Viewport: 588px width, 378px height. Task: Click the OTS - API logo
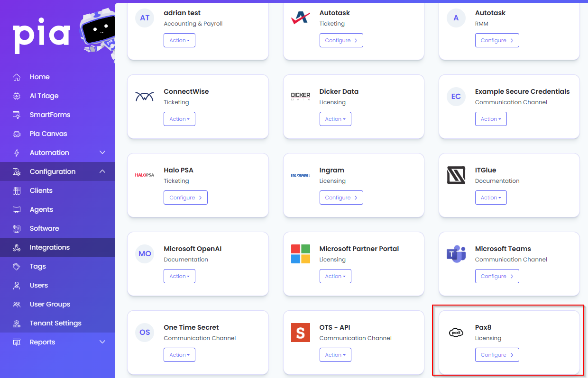point(300,333)
